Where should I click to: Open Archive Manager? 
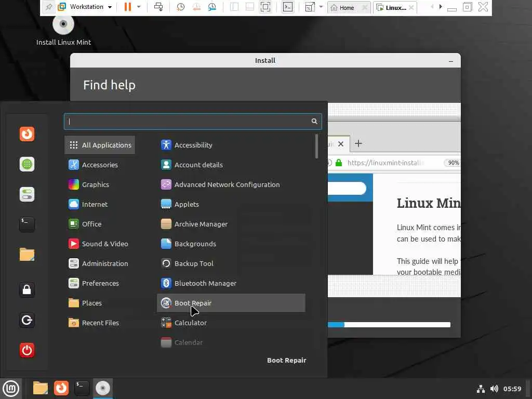coord(231,224)
